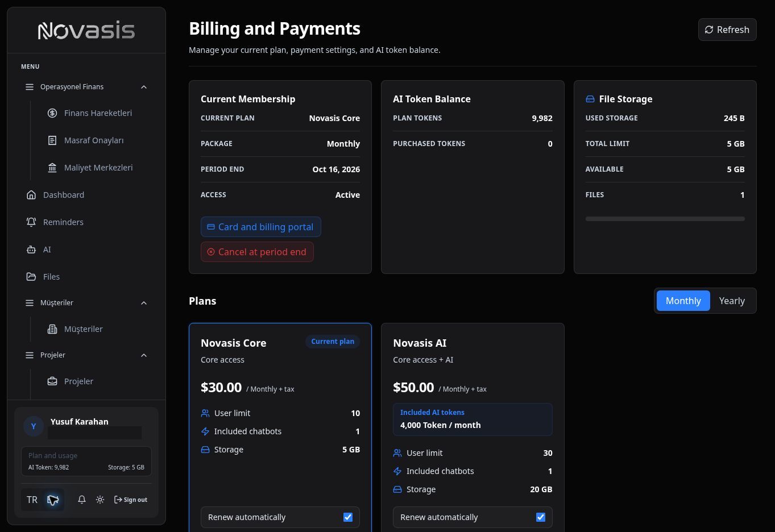Uncheck Renew automatically on Novasis Core

(348, 517)
